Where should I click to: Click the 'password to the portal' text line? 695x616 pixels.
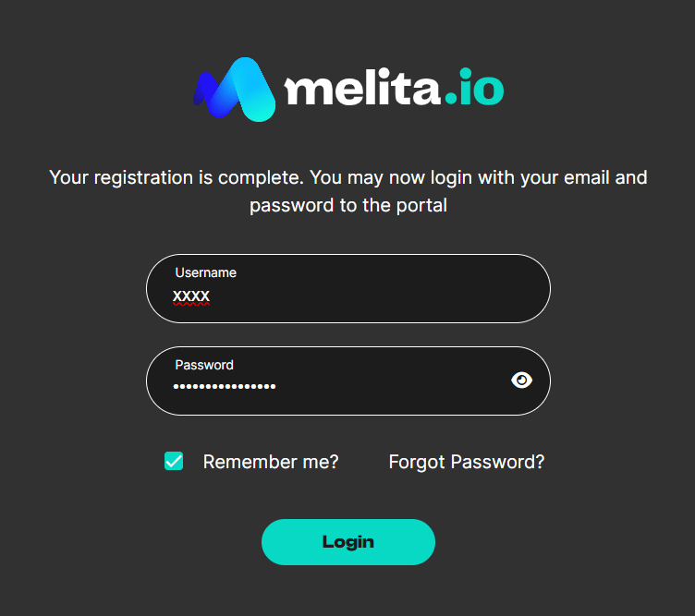(x=348, y=205)
